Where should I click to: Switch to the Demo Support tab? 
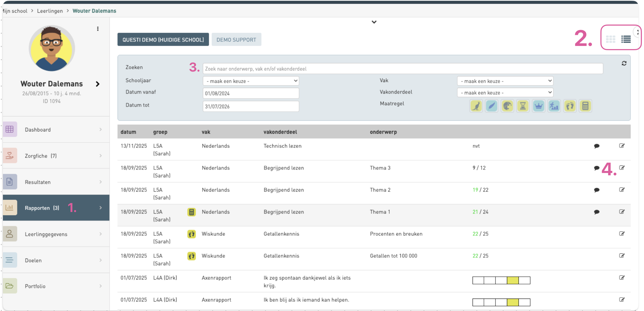(x=236, y=40)
